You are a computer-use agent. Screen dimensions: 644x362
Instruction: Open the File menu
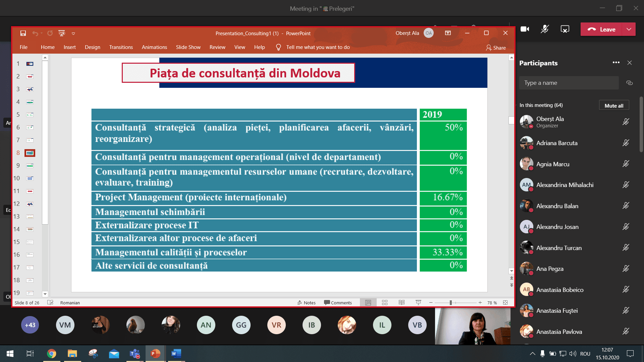click(23, 47)
